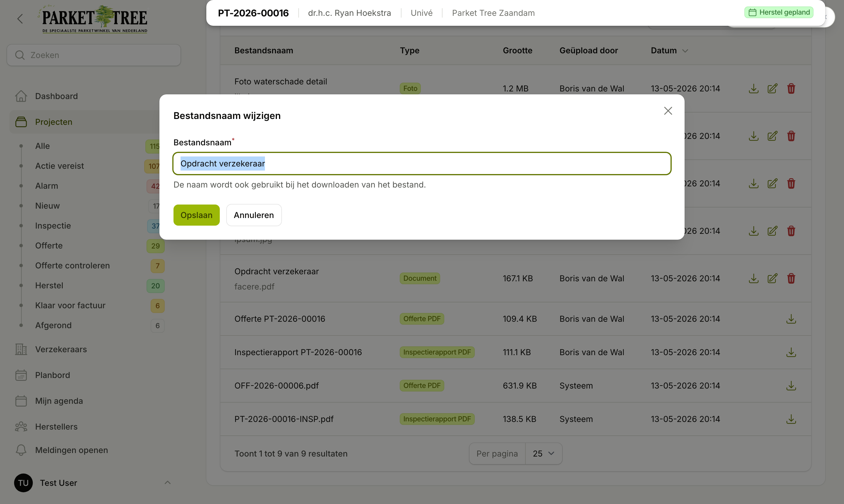Filter projects by Herstel
The width and height of the screenshot is (844, 504).
pos(49,285)
